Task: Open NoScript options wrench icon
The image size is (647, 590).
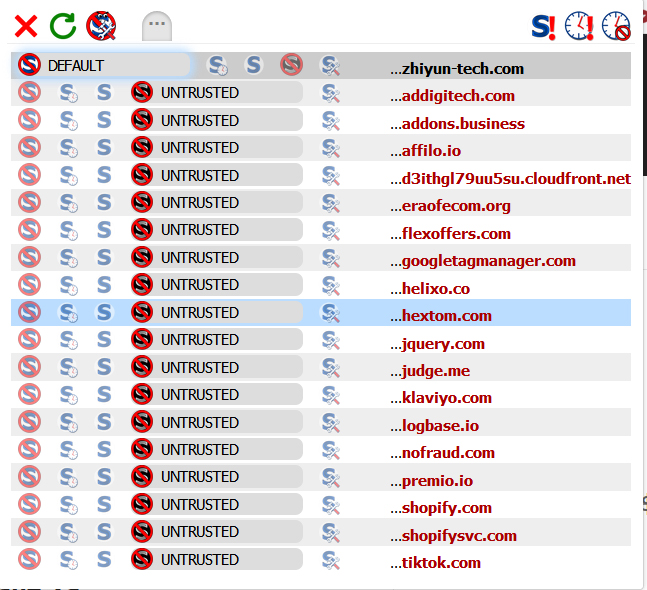Action: 101,26
